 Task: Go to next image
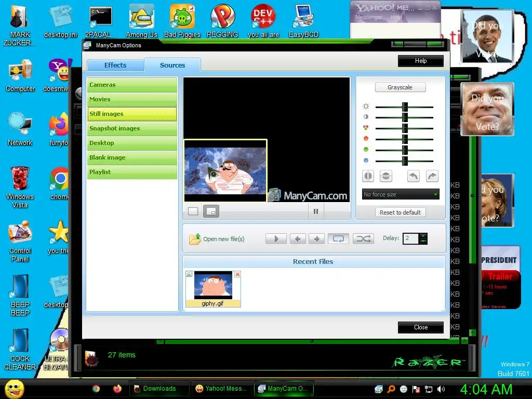point(316,239)
